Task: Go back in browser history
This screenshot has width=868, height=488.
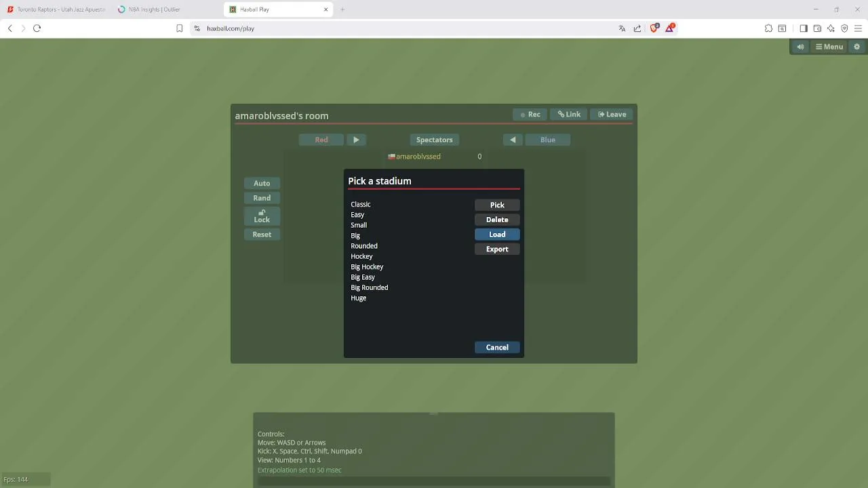Action: [9, 28]
